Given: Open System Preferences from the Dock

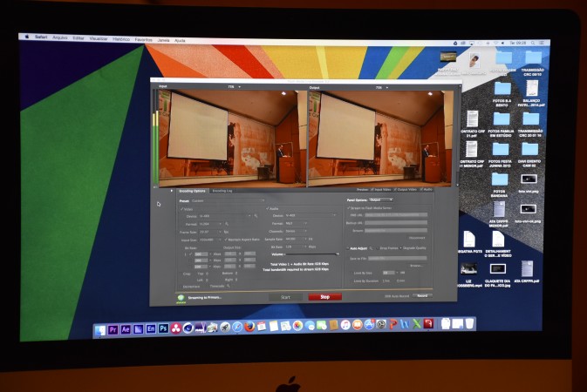Looking at the screenshot, I should (x=381, y=324).
